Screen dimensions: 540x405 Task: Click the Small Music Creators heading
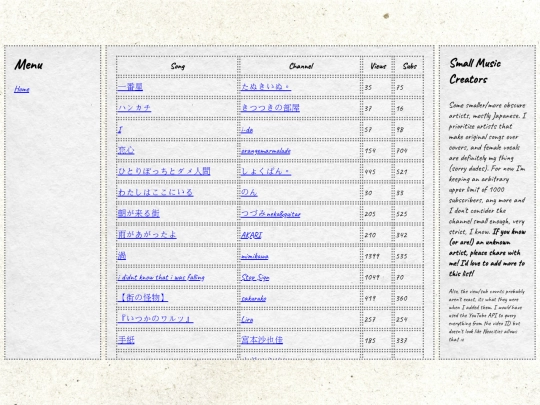point(475,71)
